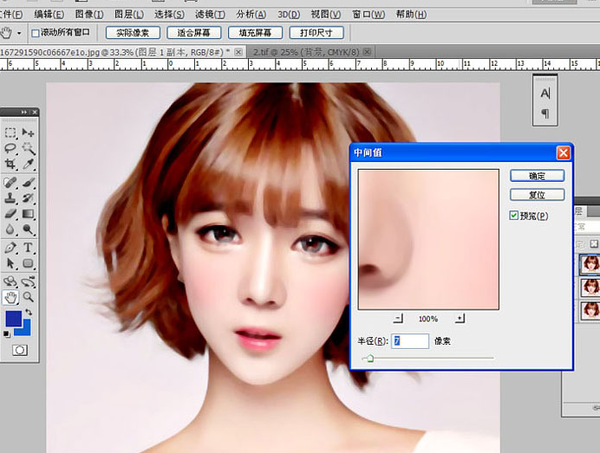The width and height of the screenshot is (600, 453).
Task: Click the radius slider handle
Action: pyautogui.click(x=370, y=357)
